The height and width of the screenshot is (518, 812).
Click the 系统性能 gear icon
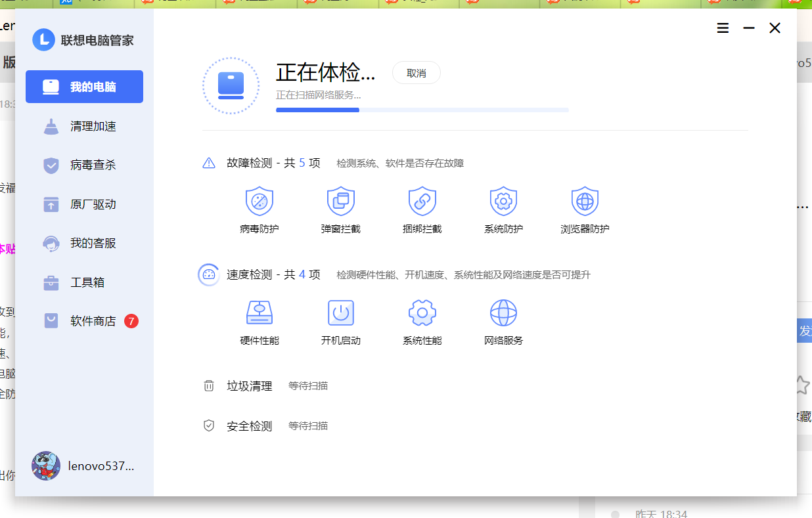(x=422, y=313)
